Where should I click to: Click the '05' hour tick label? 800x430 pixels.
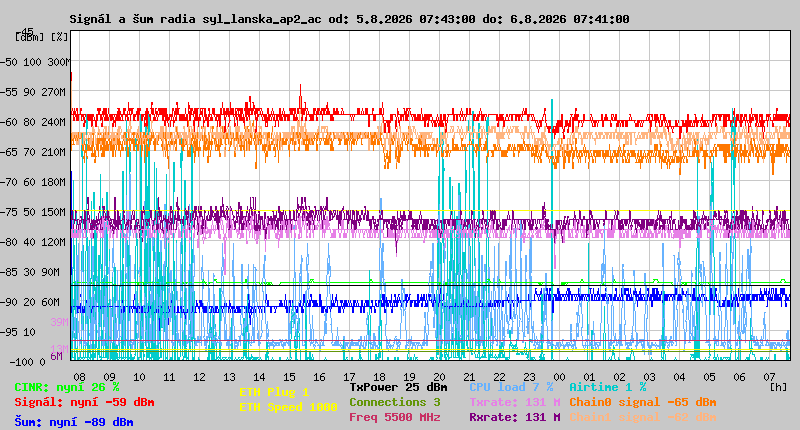(x=709, y=377)
